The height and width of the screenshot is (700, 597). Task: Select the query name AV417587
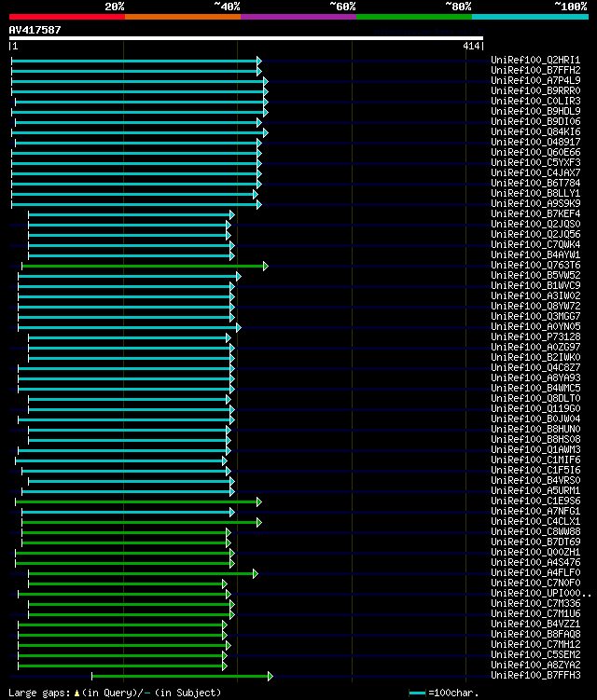pyautogui.click(x=35, y=30)
